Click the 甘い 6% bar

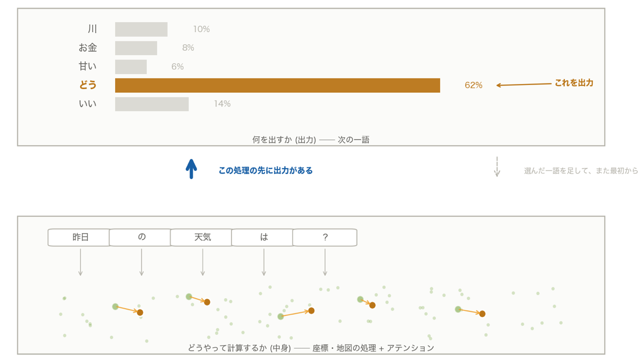(131, 67)
